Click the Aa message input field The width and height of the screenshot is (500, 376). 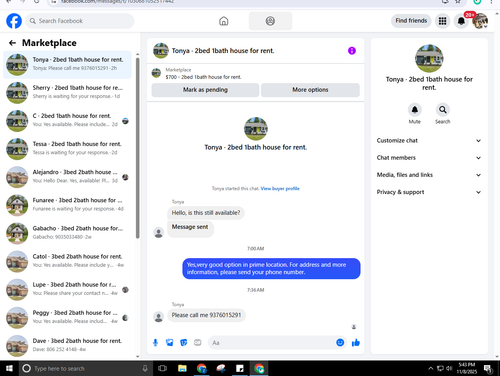pos(272,343)
